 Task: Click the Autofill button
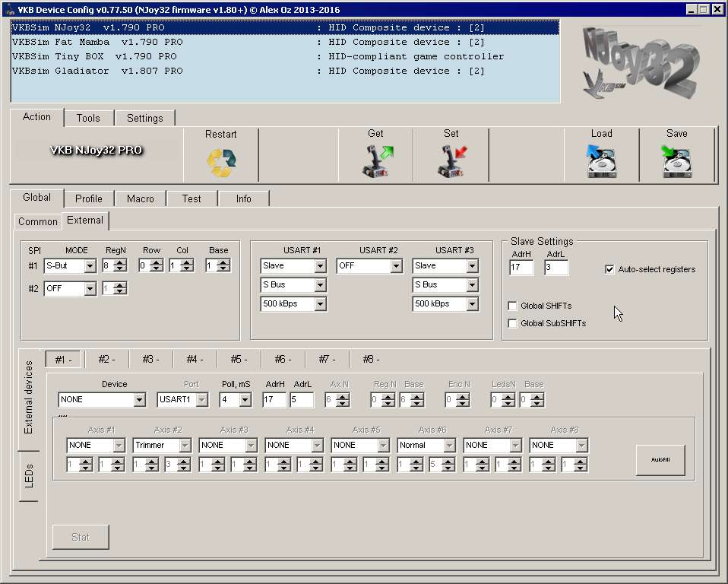[660, 460]
